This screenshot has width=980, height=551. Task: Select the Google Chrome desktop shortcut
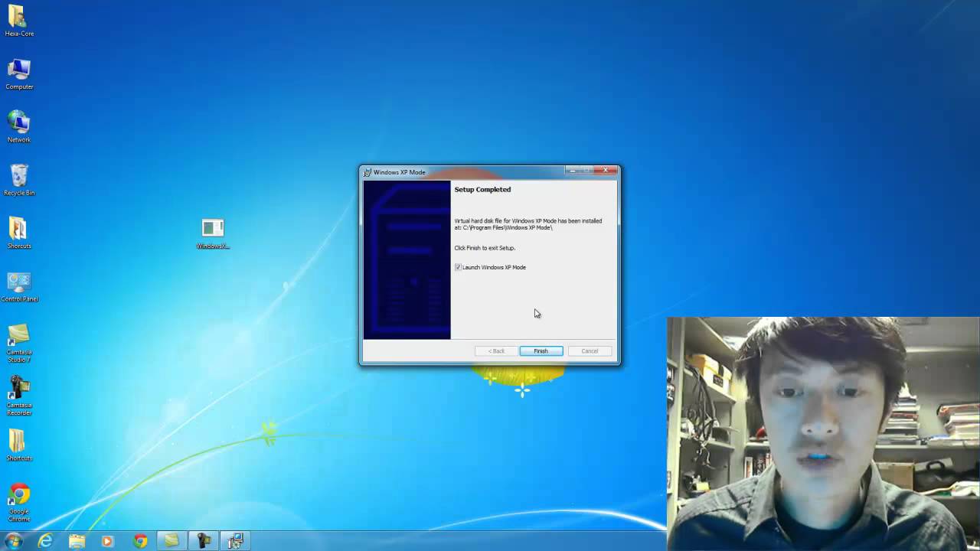click(19, 502)
